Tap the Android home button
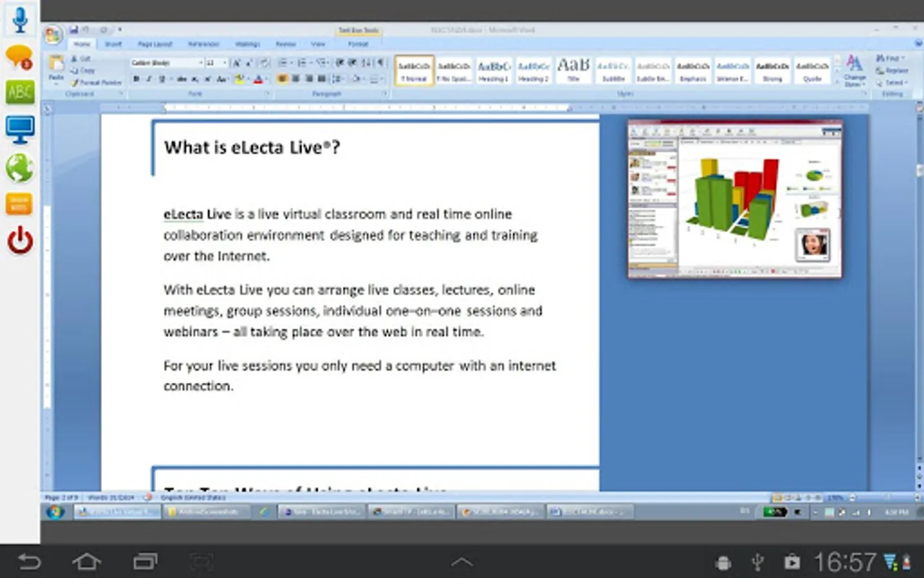924x578 pixels. pyautogui.click(x=87, y=562)
